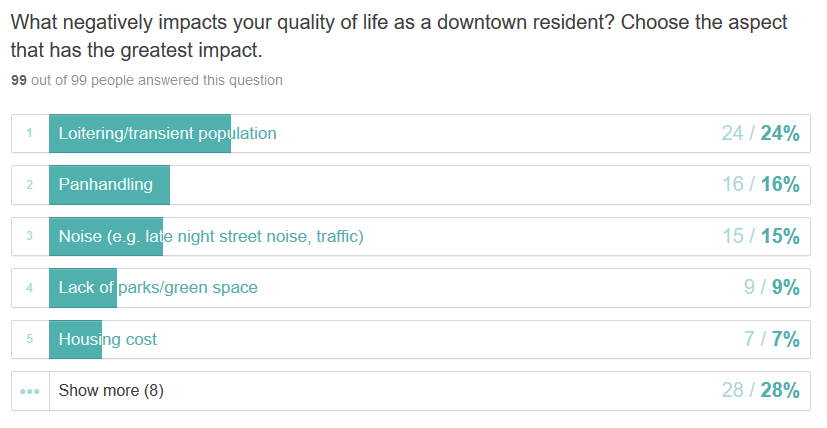Click the 28 / 28% hidden answers total
This screenshot has height=428, width=827.
tap(761, 391)
